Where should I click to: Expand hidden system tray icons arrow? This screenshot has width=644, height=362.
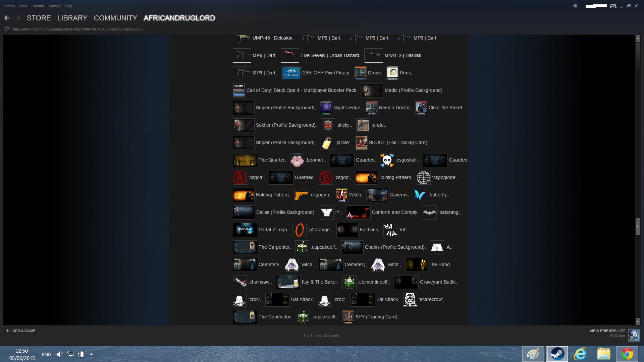pos(91,354)
